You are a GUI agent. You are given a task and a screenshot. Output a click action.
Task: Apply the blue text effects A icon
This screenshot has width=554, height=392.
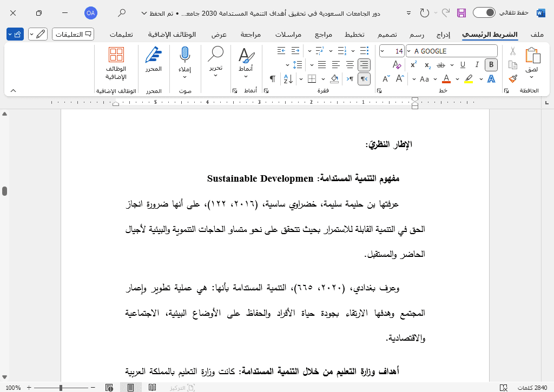(491, 79)
